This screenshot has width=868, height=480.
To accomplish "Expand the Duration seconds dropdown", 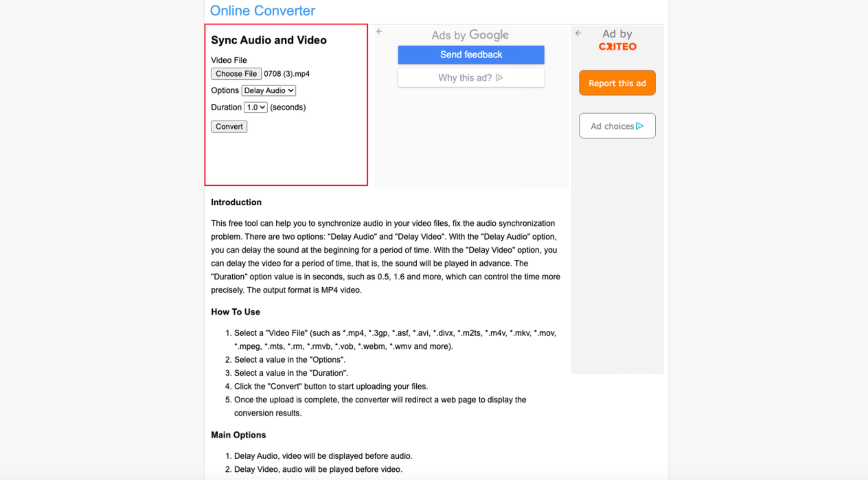I will click(255, 107).
